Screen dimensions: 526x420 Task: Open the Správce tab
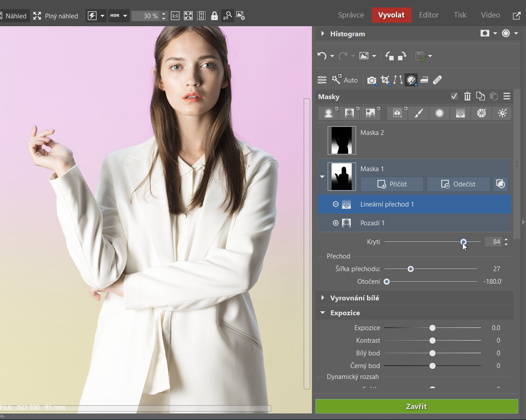click(x=350, y=15)
